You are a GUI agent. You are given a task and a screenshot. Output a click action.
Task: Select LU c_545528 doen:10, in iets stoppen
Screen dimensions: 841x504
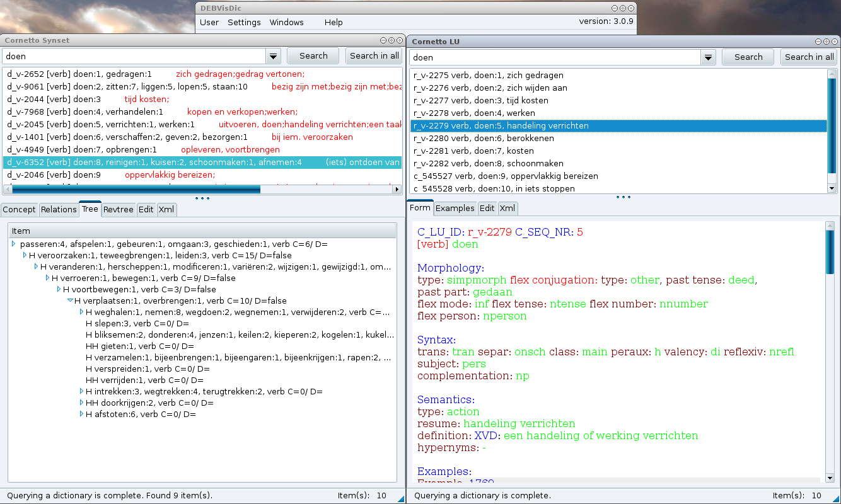click(x=618, y=188)
